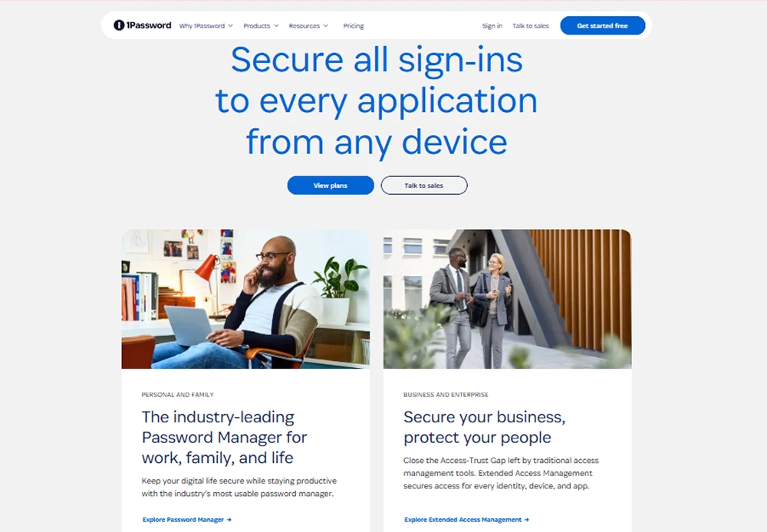The width and height of the screenshot is (767, 532).
Task: Click arrow icon after Explore Extended Access Management
Action: 527,520
